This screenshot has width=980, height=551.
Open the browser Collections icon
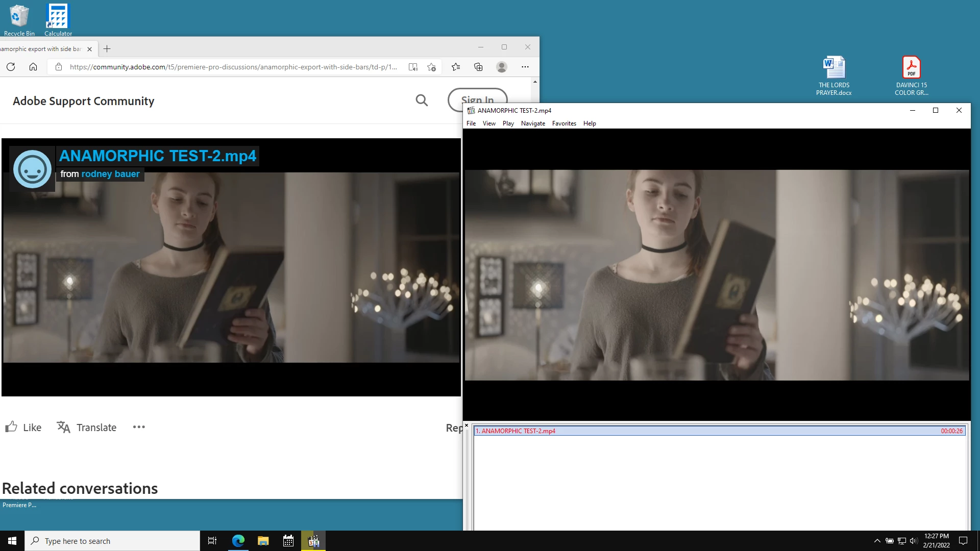pyautogui.click(x=478, y=67)
